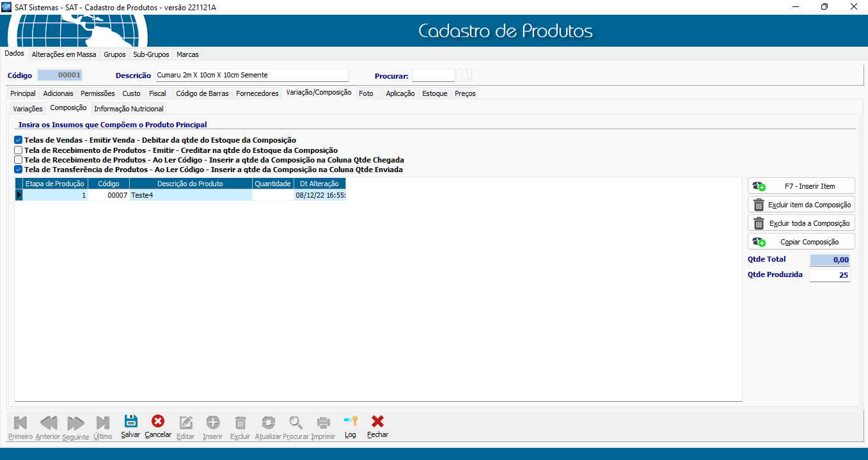
Task: Open the Log key icon
Action: click(x=350, y=422)
